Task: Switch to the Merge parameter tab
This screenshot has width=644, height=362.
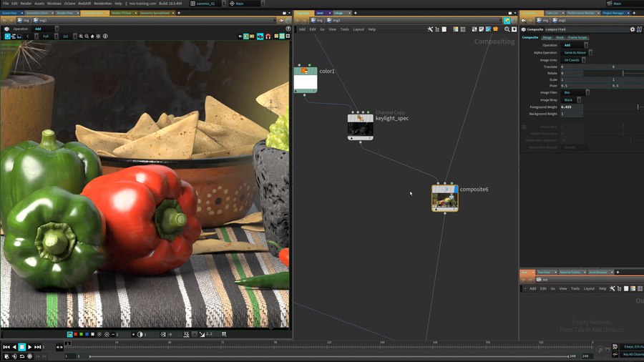Action: pos(547,37)
